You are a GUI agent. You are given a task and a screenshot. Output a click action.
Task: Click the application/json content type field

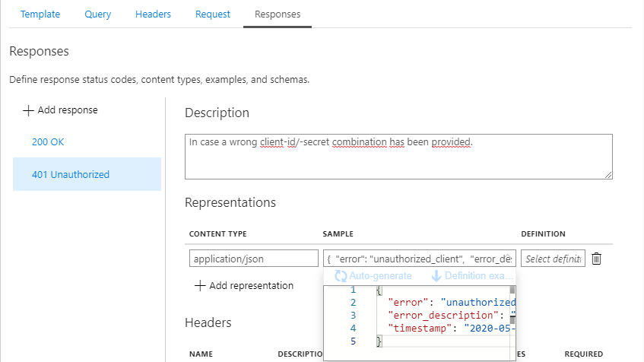click(253, 259)
